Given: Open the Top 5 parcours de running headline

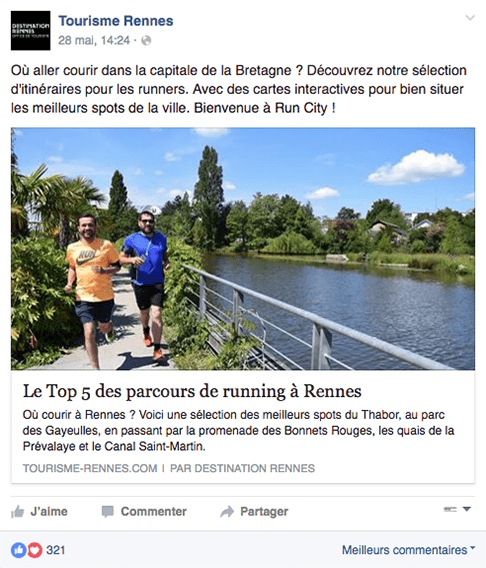Looking at the screenshot, I should [192, 392].
